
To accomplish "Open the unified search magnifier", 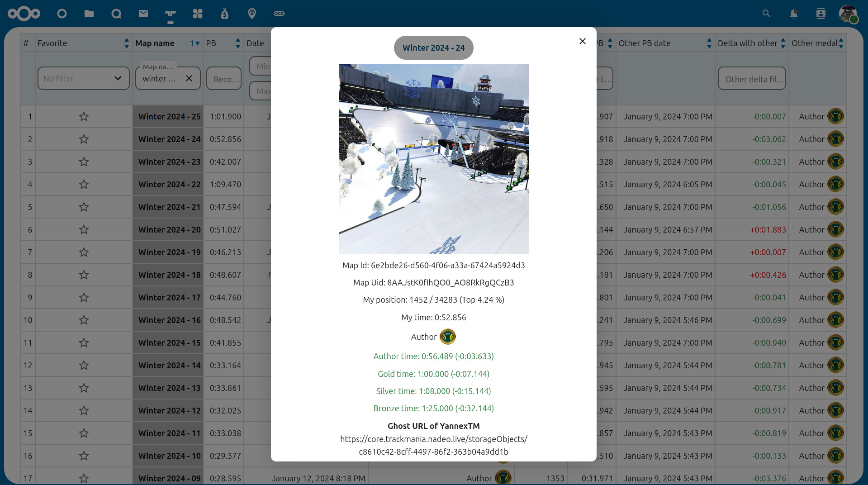I will pos(766,14).
